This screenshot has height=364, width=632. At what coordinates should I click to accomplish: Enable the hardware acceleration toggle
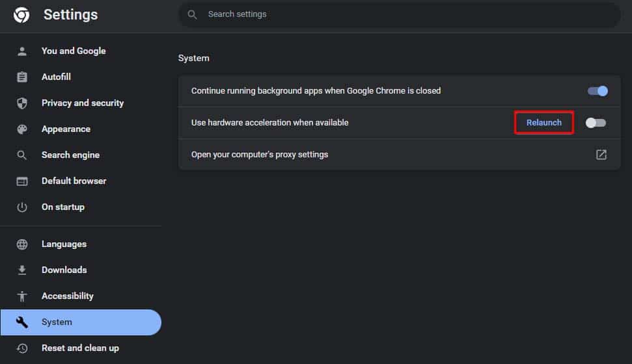point(596,123)
